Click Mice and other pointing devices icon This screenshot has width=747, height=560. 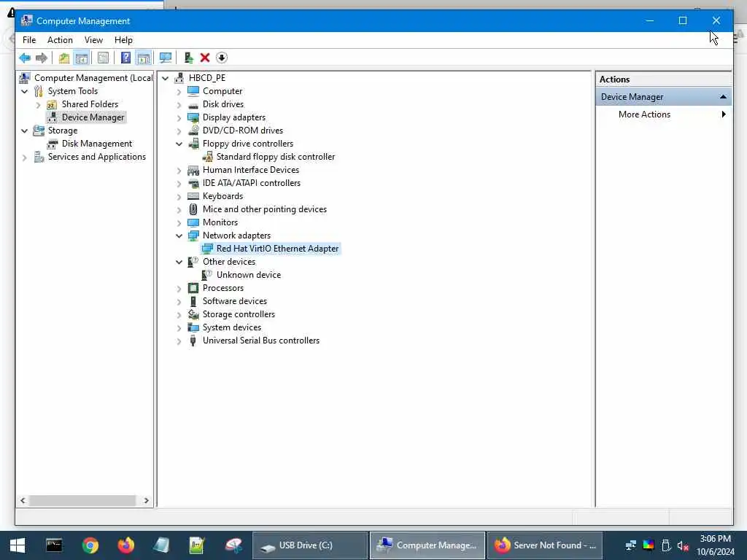point(193,209)
